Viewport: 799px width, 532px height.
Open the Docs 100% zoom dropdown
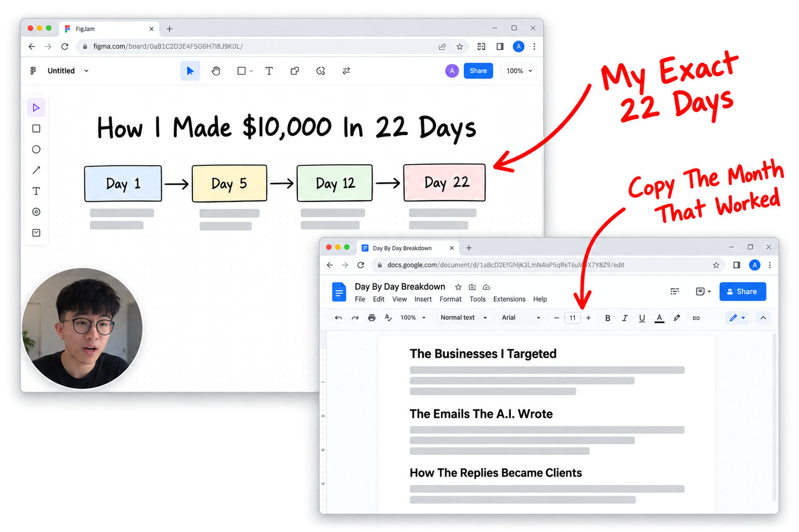(413, 318)
